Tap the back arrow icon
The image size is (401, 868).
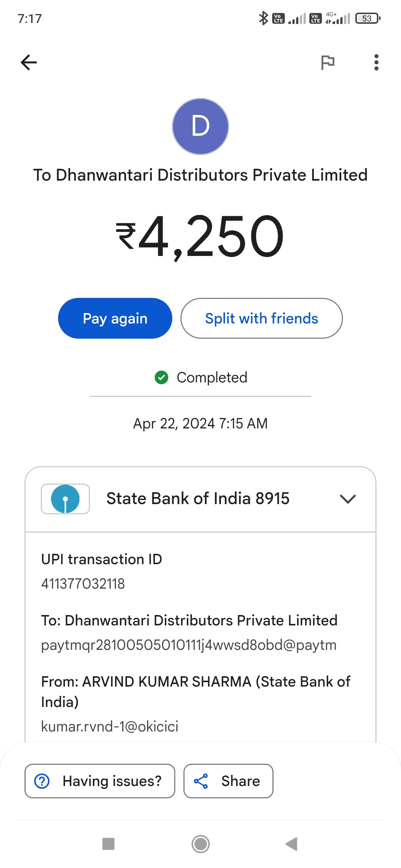pos(29,62)
